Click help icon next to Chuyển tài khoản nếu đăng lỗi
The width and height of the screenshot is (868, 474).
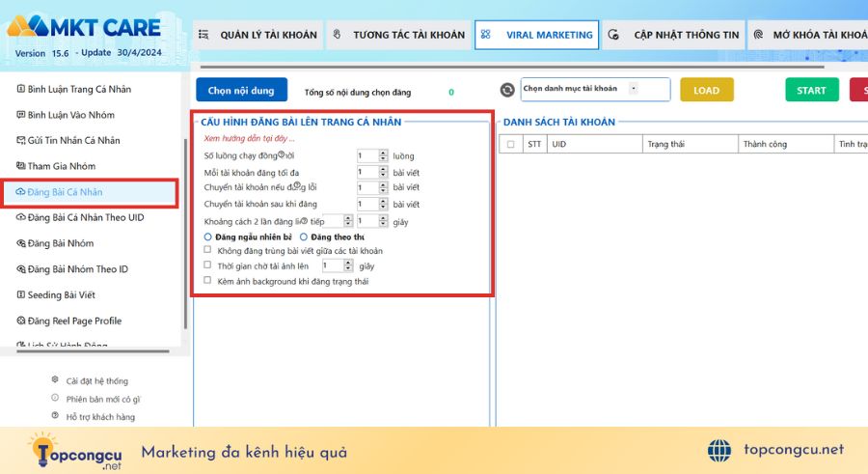[297, 185]
